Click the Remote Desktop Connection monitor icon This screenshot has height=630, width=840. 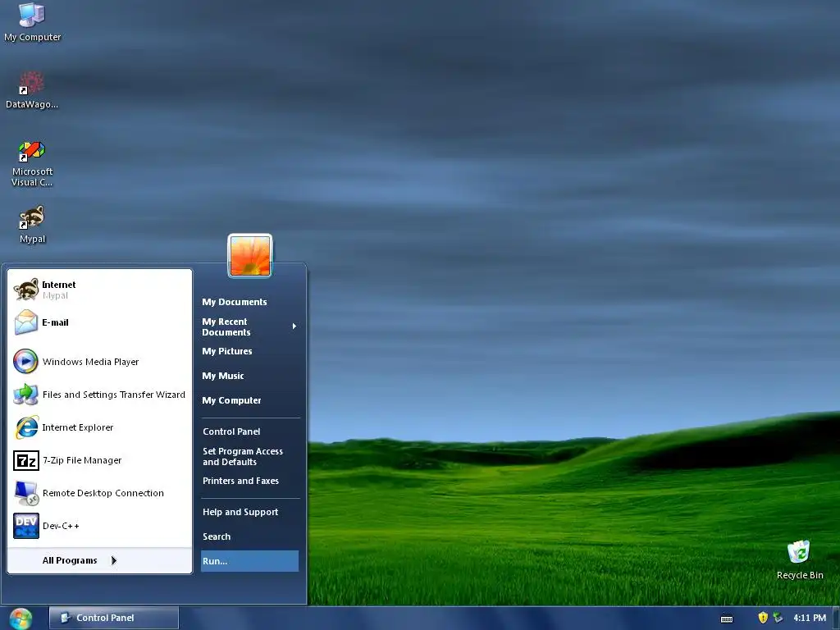pos(25,493)
